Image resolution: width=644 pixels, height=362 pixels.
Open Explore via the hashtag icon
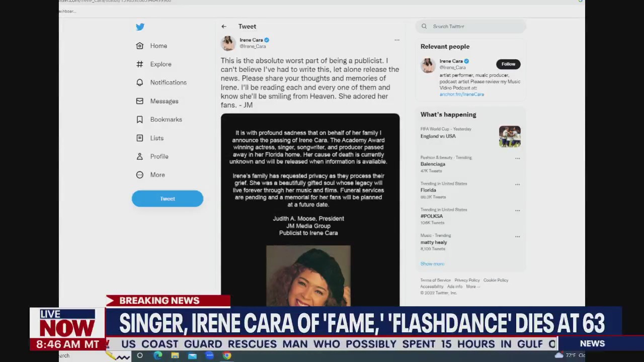point(139,64)
